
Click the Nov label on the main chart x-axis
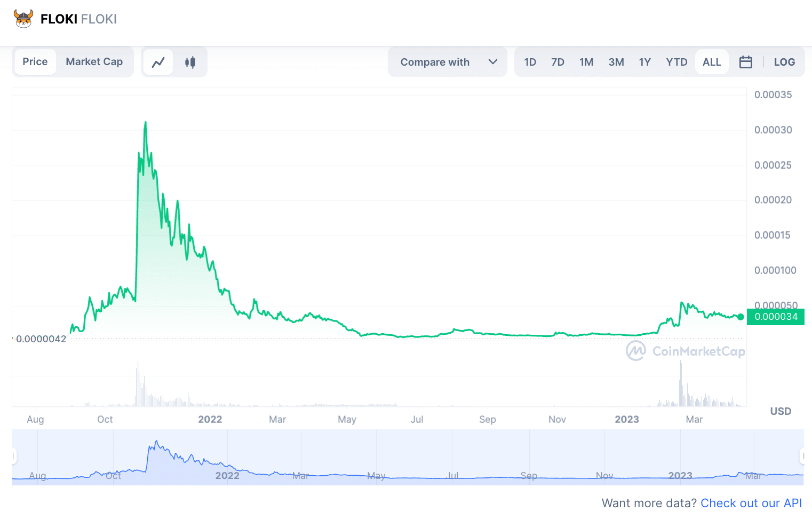pos(557,419)
